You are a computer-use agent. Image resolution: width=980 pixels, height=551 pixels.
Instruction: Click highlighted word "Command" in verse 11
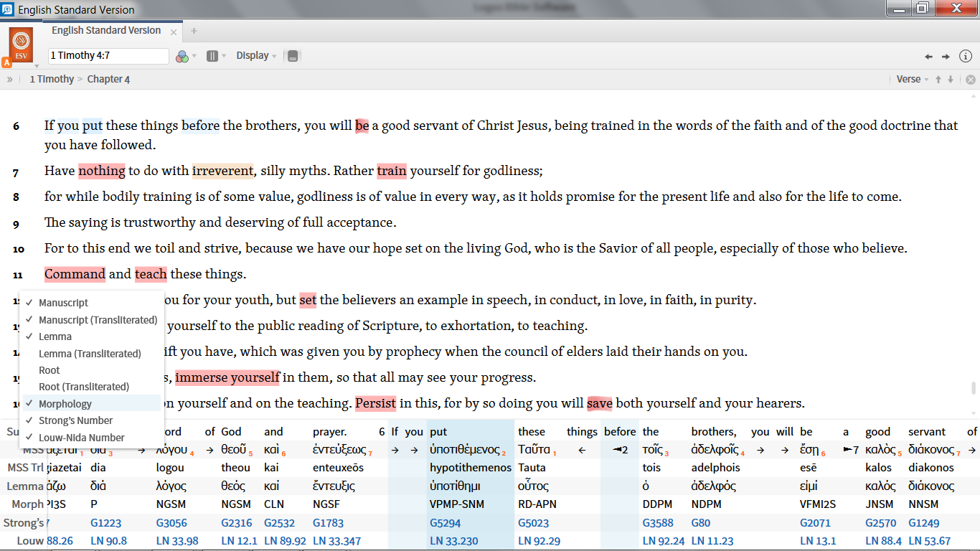pos(75,274)
